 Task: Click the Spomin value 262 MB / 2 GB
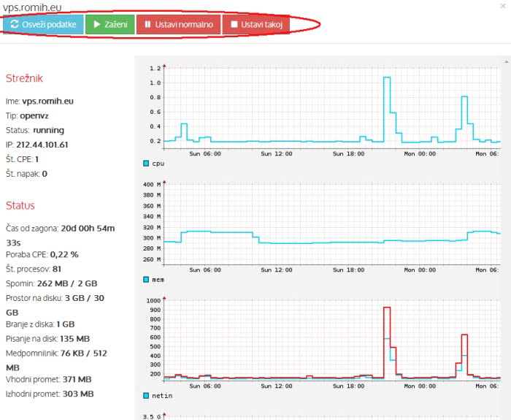point(67,283)
